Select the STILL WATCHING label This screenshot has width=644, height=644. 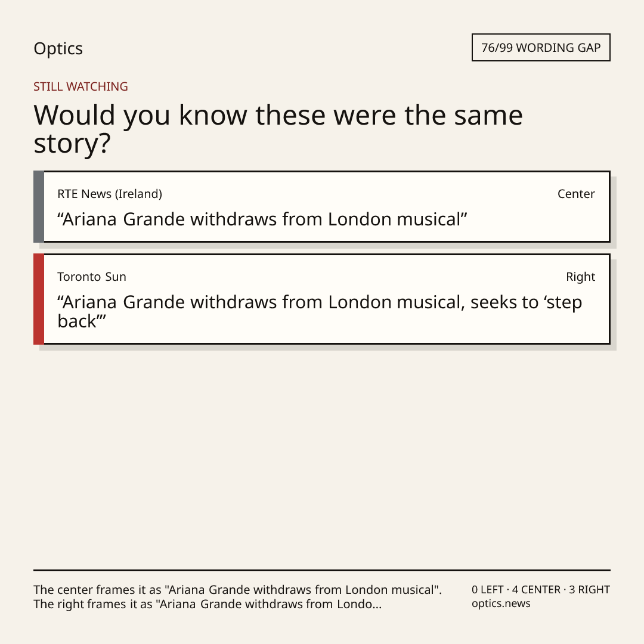[x=80, y=86]
